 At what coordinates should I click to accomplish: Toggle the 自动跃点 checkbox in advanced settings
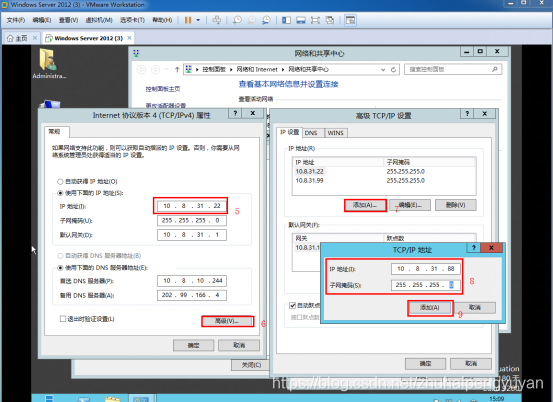[x=292, y=305]
